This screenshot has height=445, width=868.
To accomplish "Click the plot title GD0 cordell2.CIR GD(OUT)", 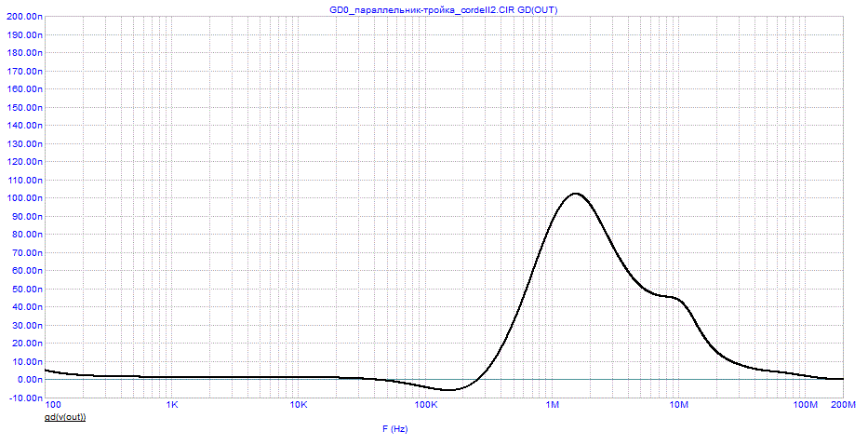I will tap(443, 9).
